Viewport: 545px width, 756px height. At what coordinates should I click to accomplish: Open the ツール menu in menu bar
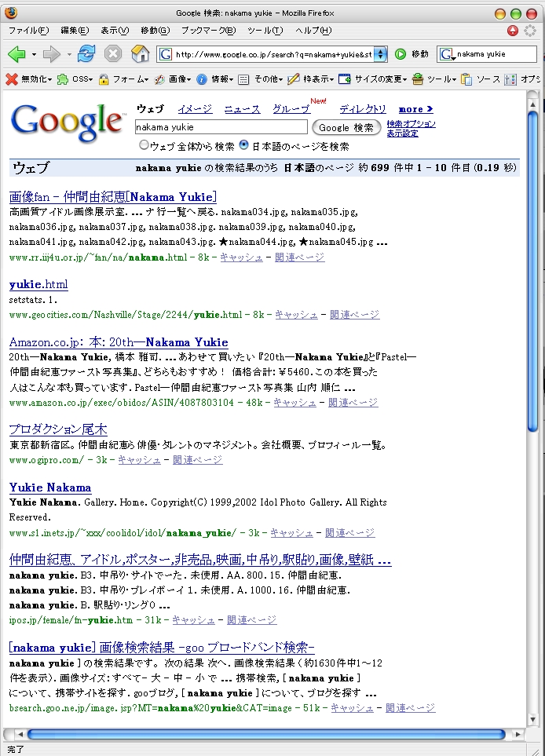coord(265,31)
